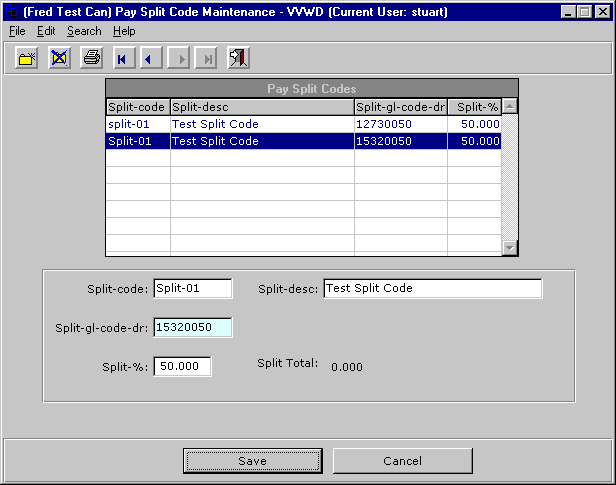Viewport: 616px width, 485px height.
Task: Click the Print icon in toolbar
Action: pos(91,58)
